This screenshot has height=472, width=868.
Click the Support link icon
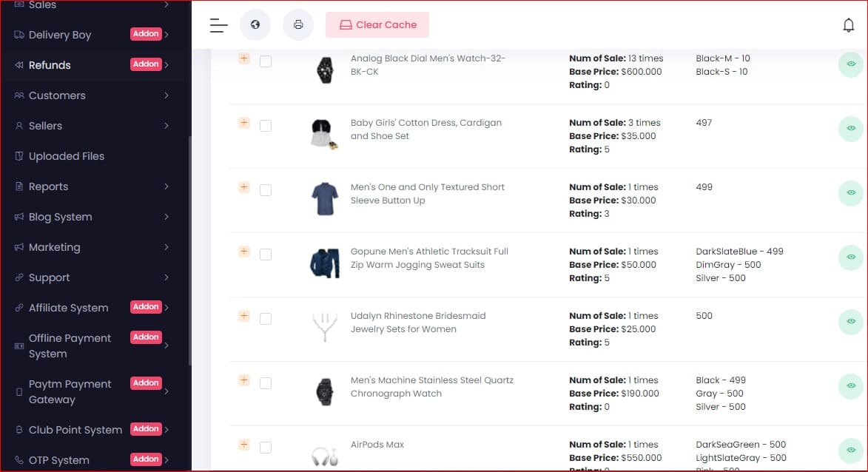(18, 277)
